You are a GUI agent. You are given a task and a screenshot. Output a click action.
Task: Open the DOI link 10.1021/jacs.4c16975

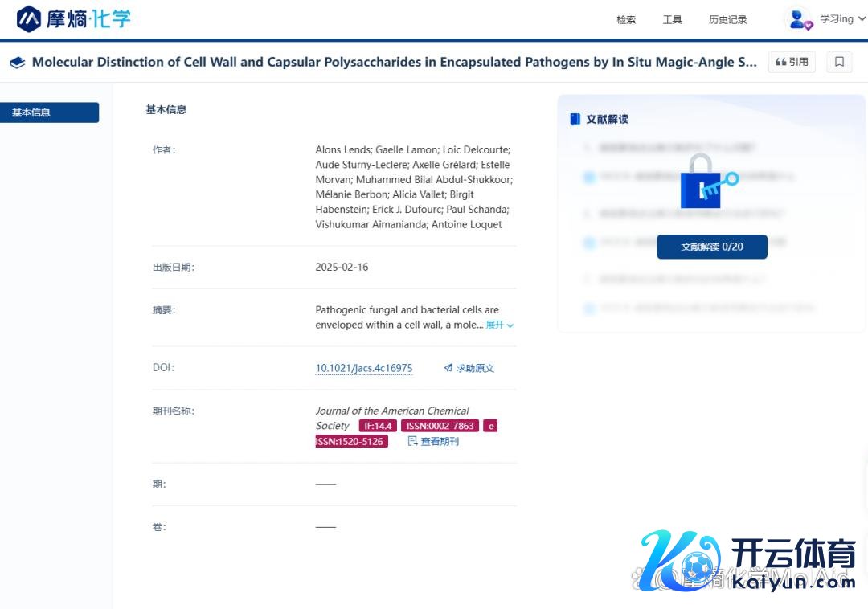point(363,368)
